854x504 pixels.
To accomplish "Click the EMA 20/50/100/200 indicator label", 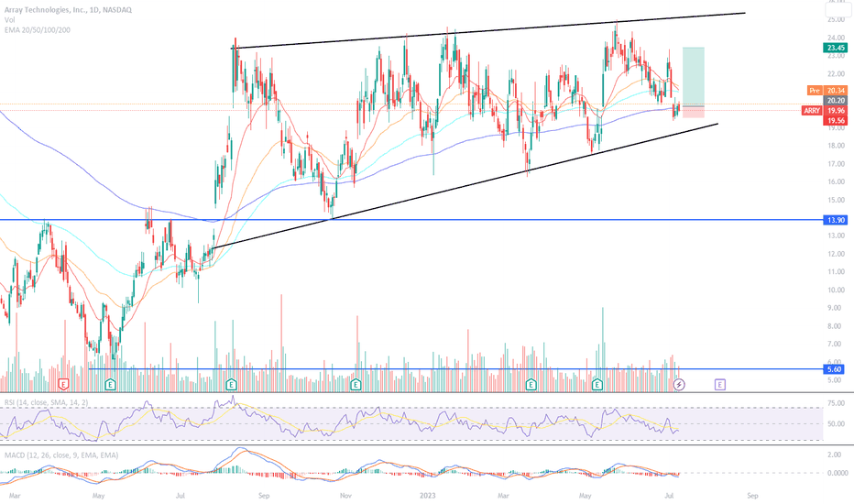I will point(37,30).
